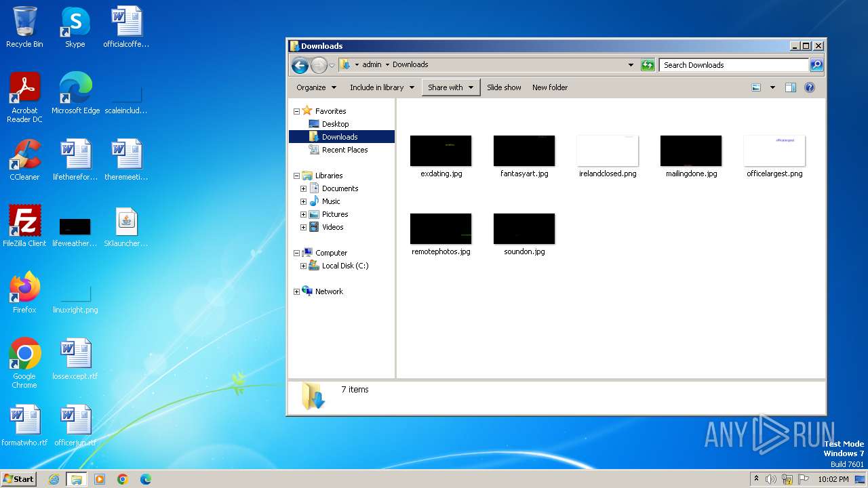Click the volume speaker tray icon
Viewport: 868px width, 488px height.
tap(771, 479)
